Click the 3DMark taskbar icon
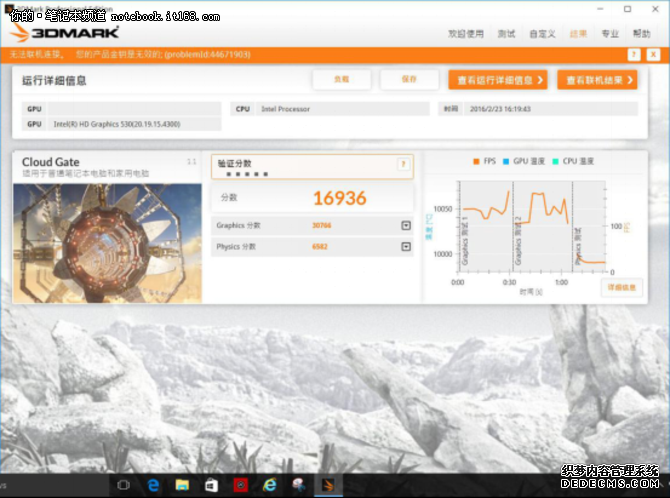The width and height of the screenshot is (670, 498). (328, 485)
